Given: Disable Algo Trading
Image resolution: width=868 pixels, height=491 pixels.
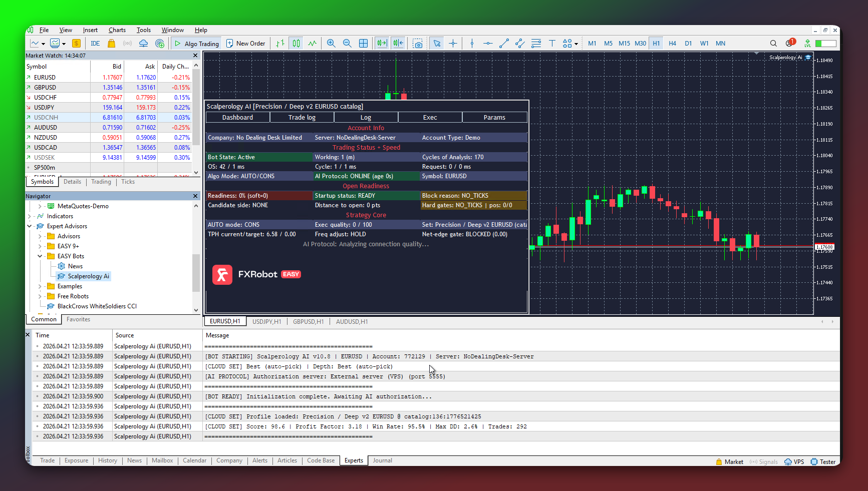Looking at the screenshot, I should 196,43.
